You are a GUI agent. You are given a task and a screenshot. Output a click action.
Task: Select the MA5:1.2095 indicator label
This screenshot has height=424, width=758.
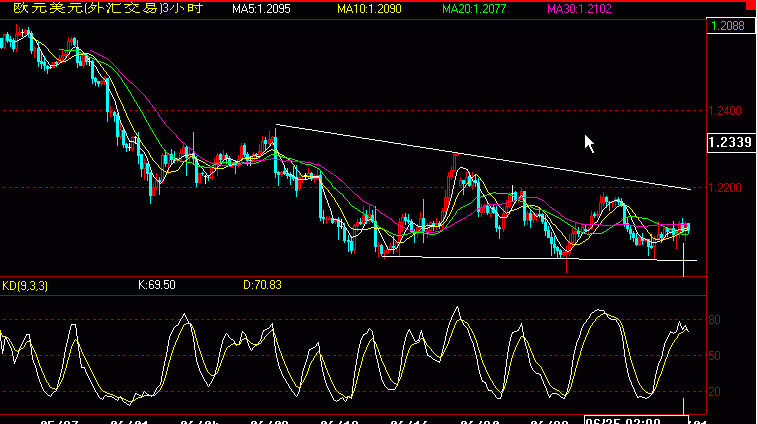(261, 9)
